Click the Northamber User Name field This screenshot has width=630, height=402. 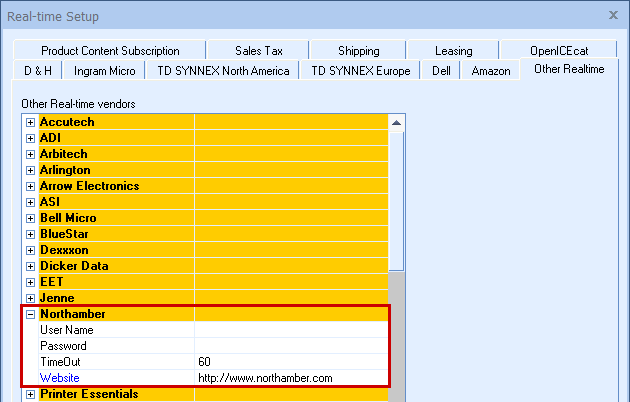pos(290,330)
